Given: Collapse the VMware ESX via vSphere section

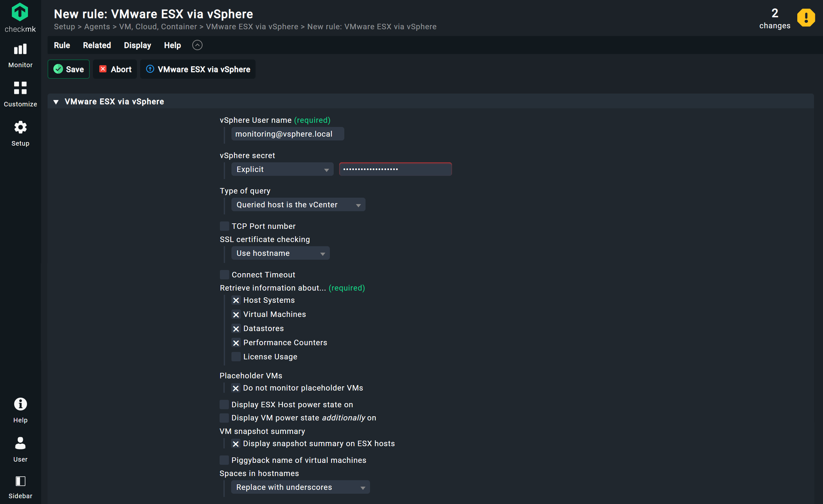Looking at the screenshot, I should pos(56,102).
